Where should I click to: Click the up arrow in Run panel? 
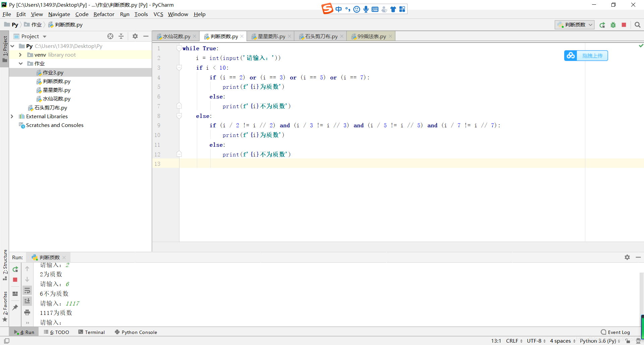pos(27,269)
